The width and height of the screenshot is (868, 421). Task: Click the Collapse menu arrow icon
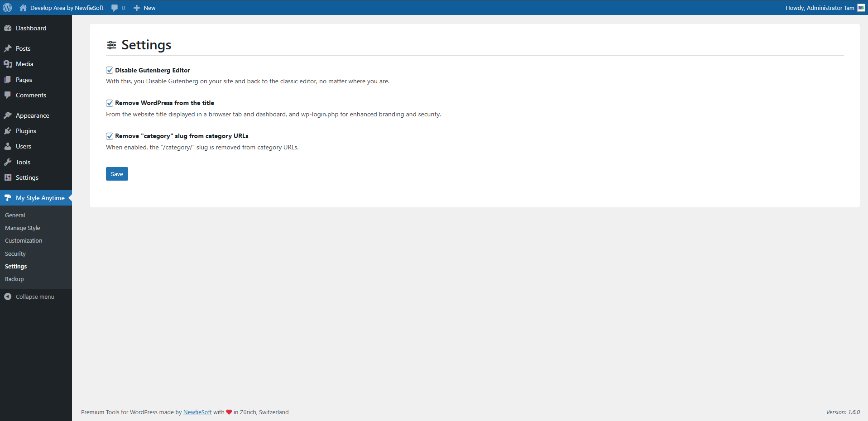tap(8, 297)
